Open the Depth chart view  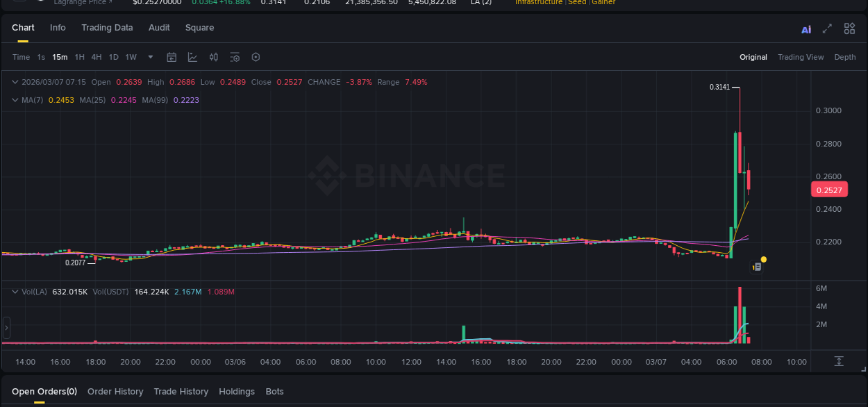pyautogui.click(x=845, y=57)
